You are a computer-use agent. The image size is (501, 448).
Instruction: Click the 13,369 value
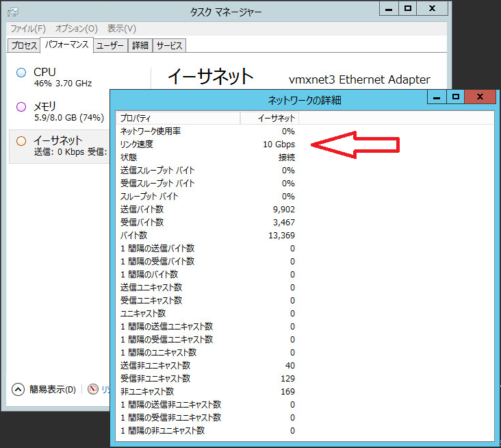[x=282, y=236]
